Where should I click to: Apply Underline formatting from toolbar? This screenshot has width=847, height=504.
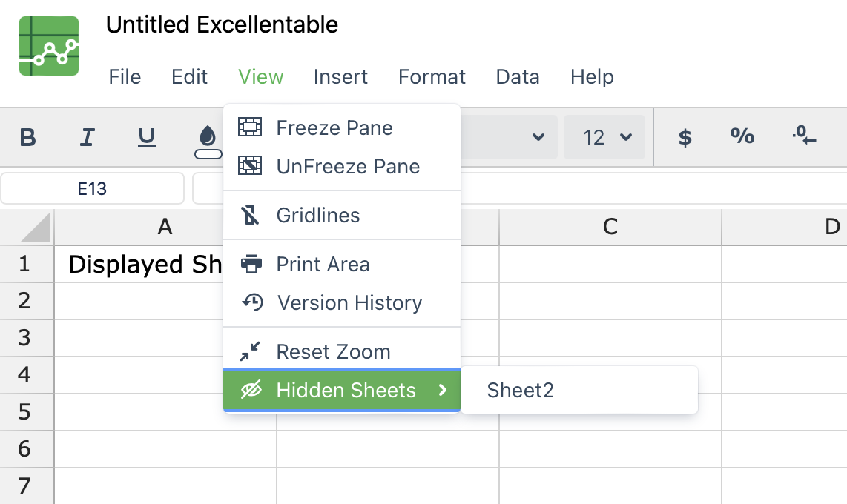(x=146, y=138)
